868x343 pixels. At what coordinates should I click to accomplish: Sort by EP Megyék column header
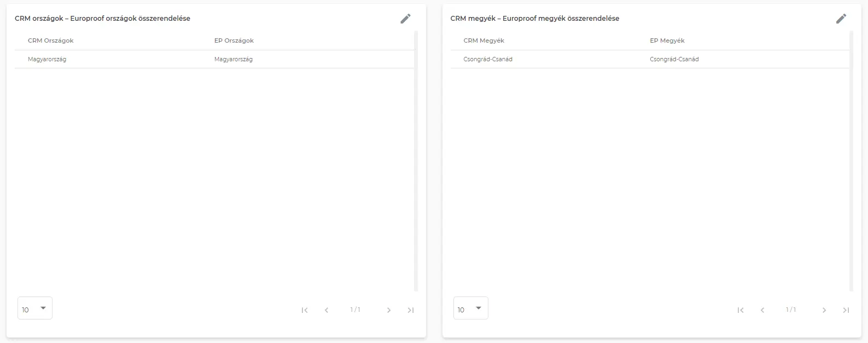(667, 40)
